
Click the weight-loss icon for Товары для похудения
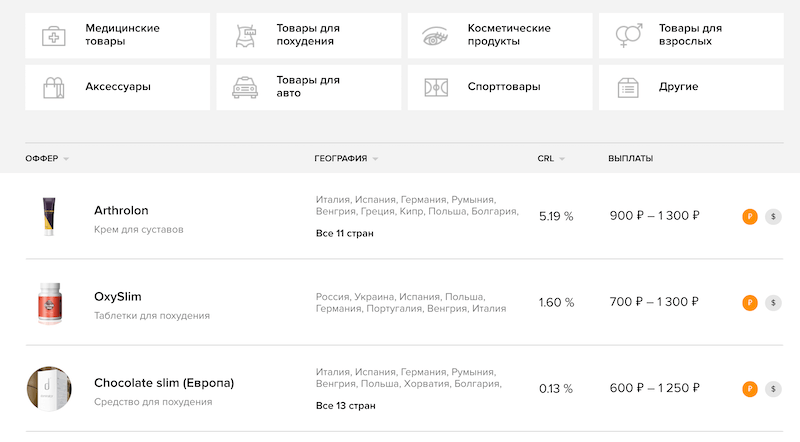244,36
